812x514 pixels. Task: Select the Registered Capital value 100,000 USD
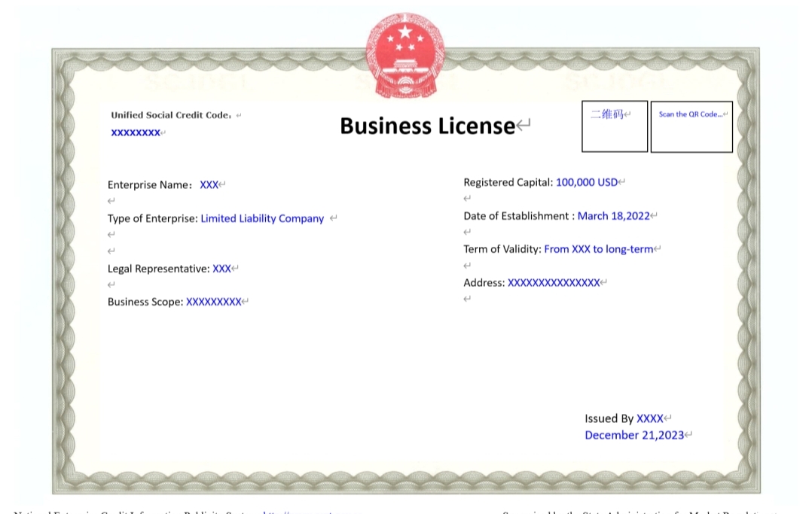tap(588, 181)
